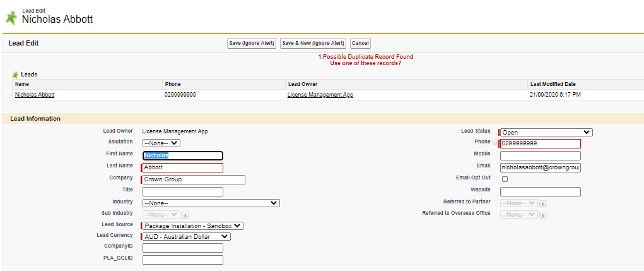Click the small lead icon next to Leads heading
644x271 pixels.
pyautogui.click(x=16, y=75)
